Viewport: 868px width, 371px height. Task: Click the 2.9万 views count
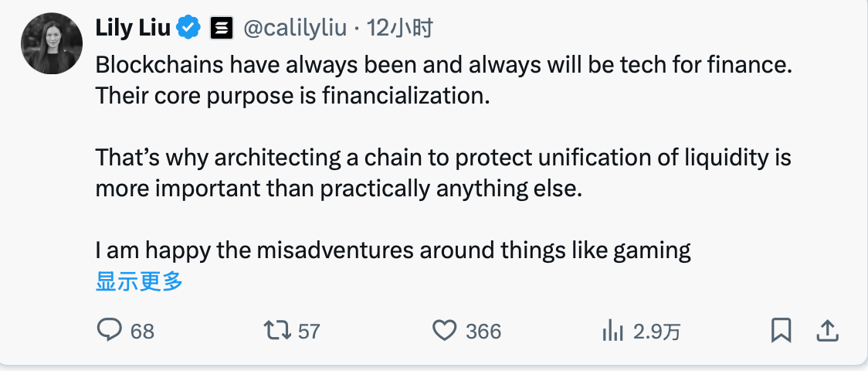coord(656,332)
